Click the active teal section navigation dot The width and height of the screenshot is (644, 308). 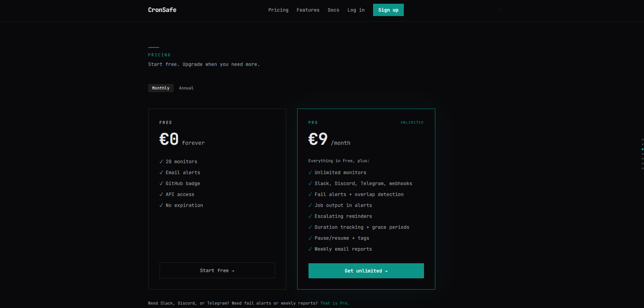click(643, 149)
